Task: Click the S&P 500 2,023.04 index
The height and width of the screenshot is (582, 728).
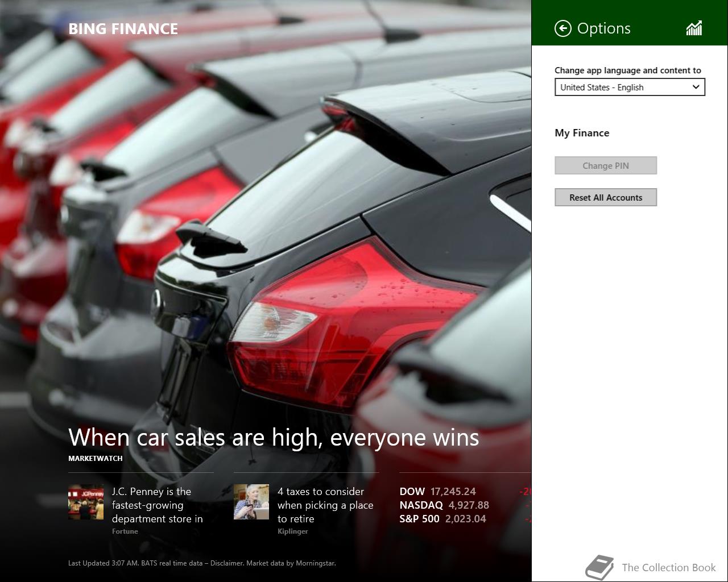Action: point(442,519)
